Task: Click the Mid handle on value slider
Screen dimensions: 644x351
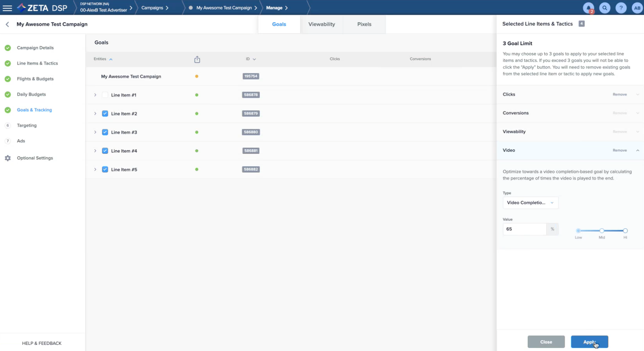Action: tap(602, 231)
